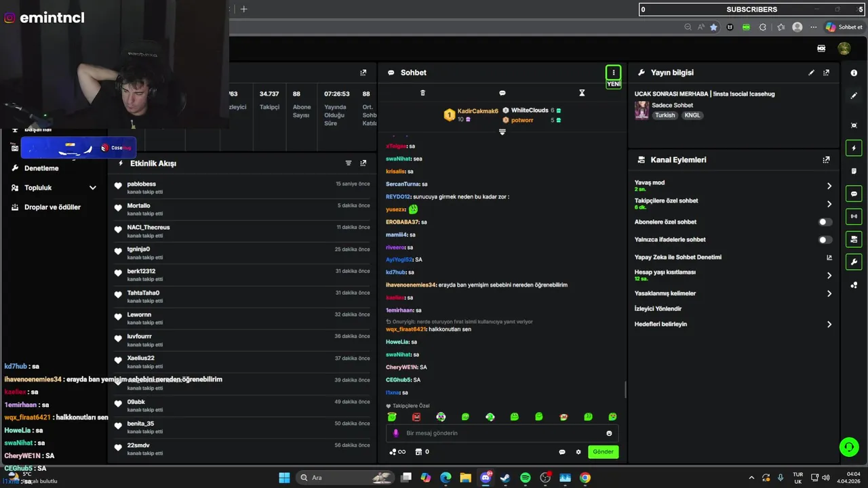Viewport: 868px width, 488px height.
Task: Pop out the stats panel showing Takipçi
Action: click(363, 73)
